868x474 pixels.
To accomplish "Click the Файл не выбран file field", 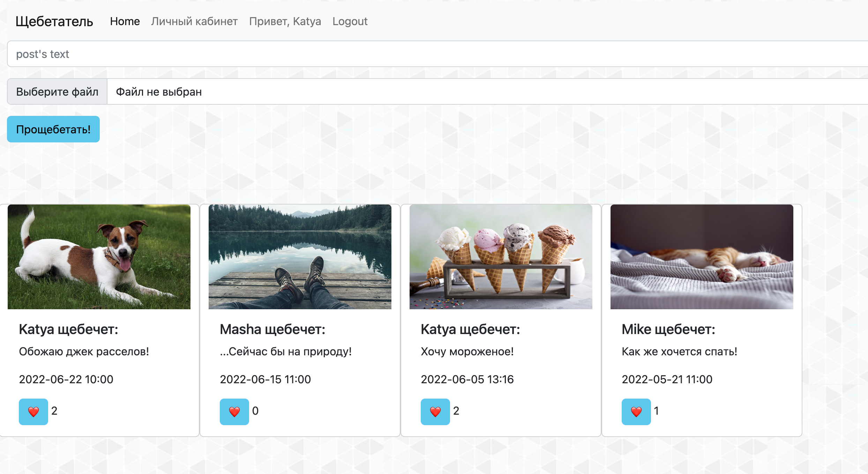I will [x=485, y=92].
